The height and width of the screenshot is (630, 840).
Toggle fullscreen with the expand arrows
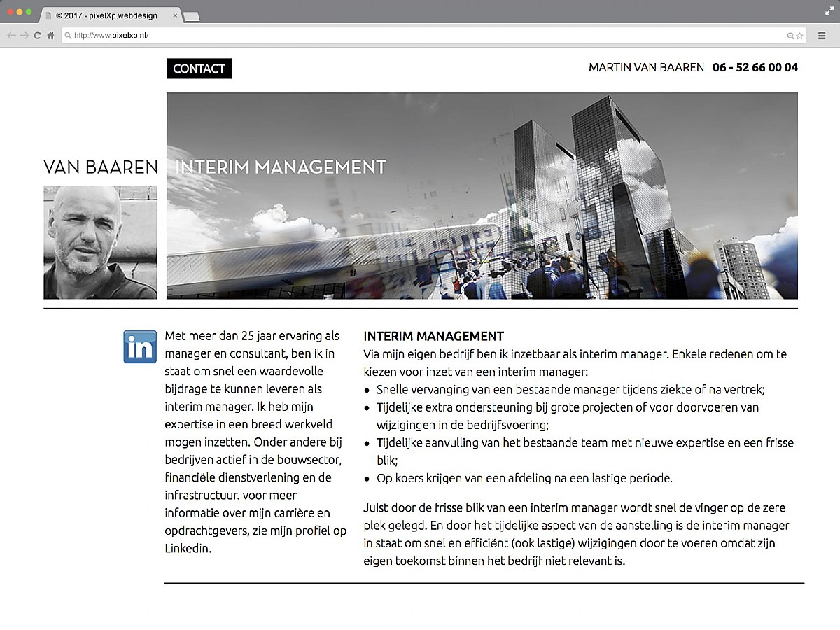[829, 11]
